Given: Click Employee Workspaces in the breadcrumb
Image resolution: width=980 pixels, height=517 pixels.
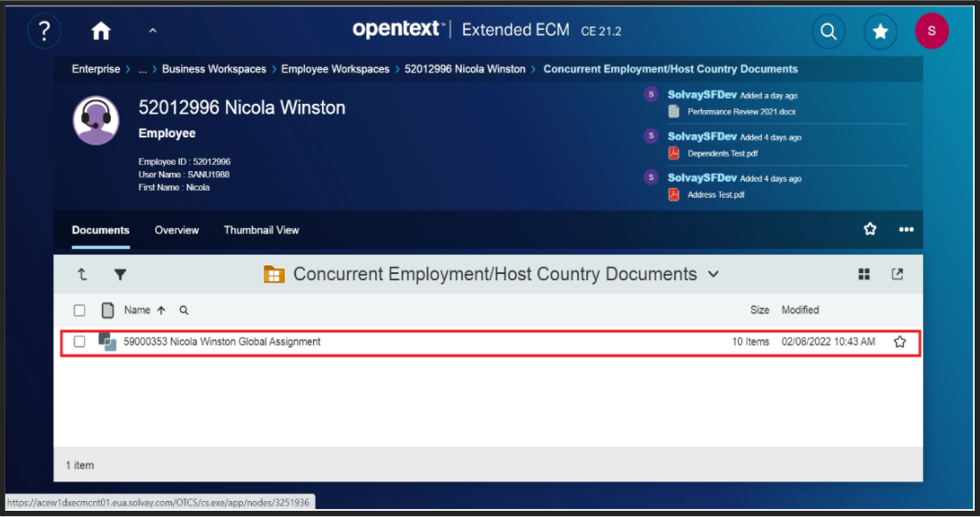Looking at the screenshot, I should coord(335,69).
